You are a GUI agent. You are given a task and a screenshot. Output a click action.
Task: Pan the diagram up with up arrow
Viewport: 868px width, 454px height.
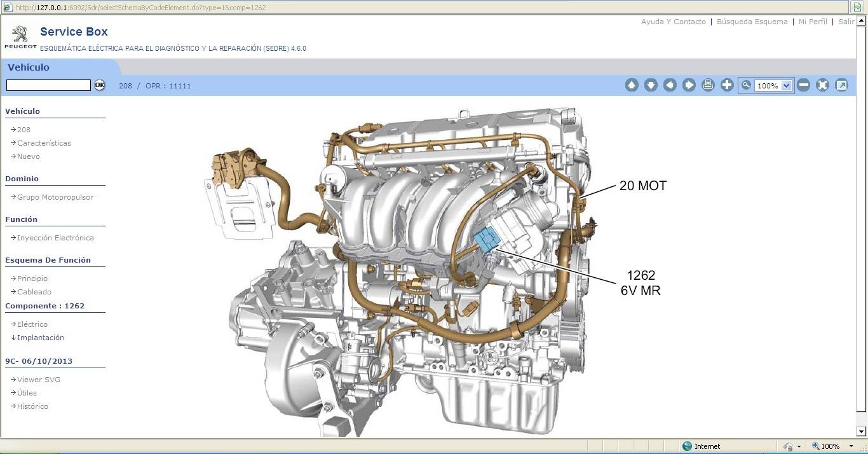point(632,85)
